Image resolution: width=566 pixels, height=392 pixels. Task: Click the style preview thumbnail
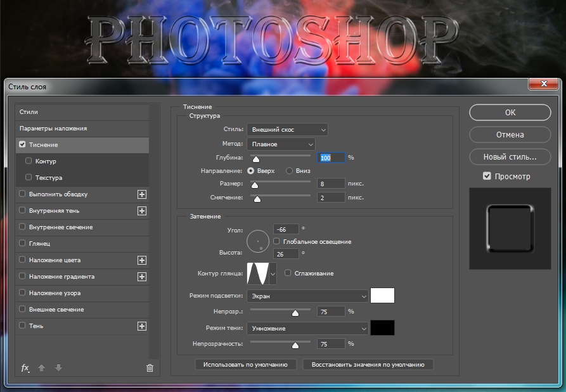click(x=510, y=228)
